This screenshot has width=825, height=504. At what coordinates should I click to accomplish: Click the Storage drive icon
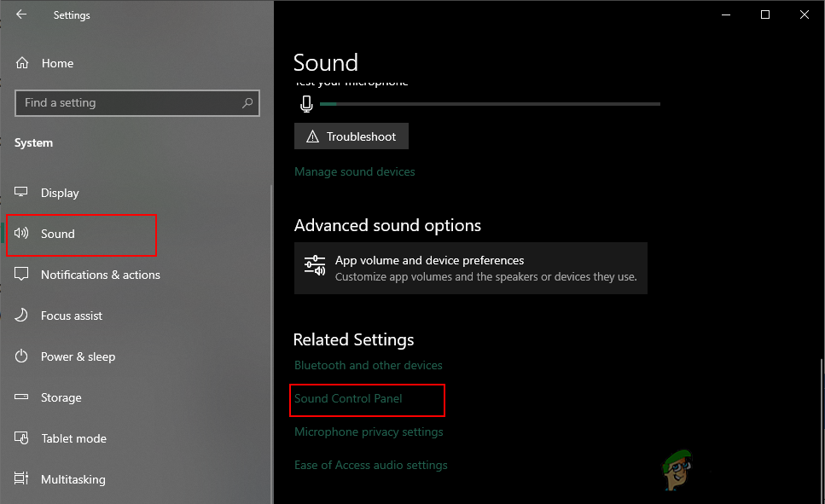point(22,397)
